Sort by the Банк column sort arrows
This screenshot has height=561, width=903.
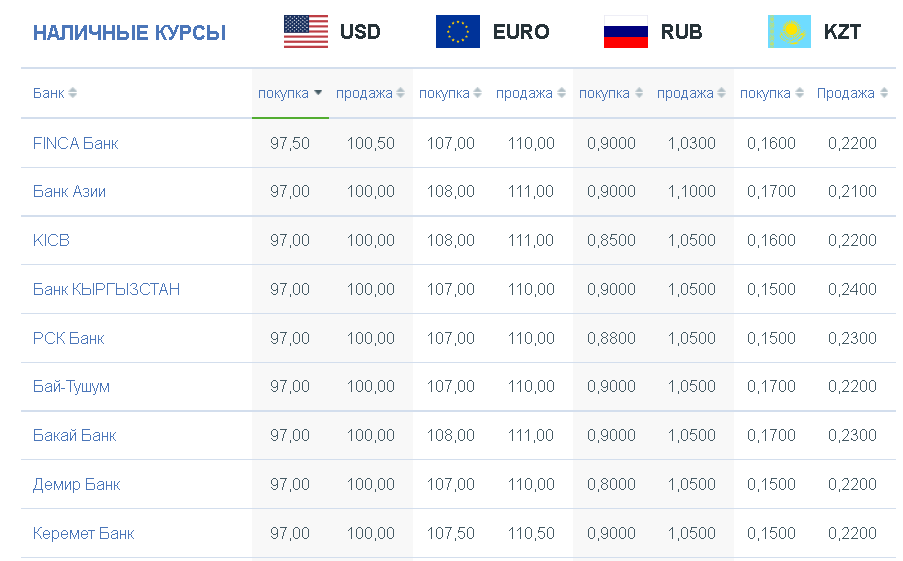click(73, 93)
